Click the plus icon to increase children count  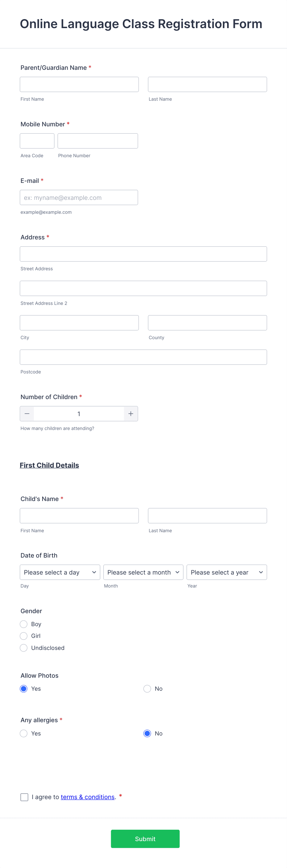tap(131, 413)
